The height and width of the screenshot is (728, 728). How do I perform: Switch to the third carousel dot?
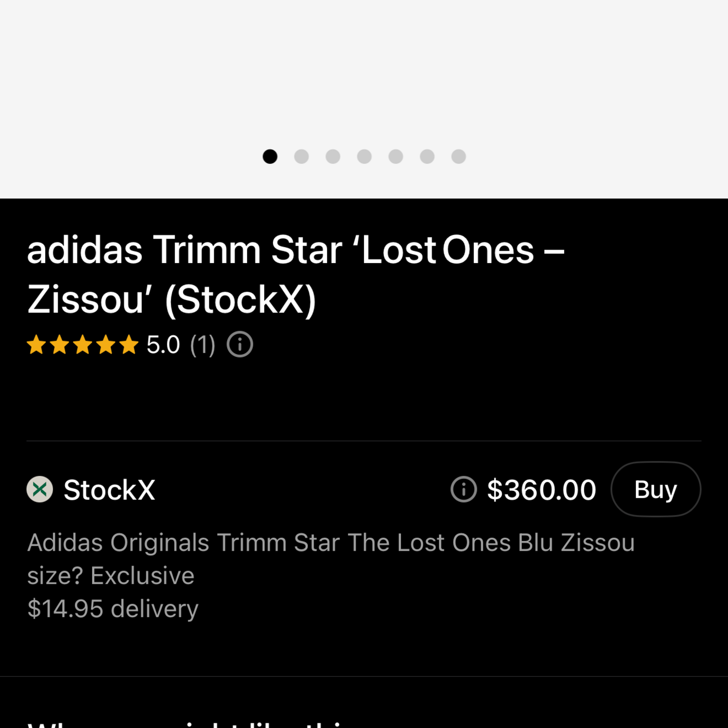(x=333, y=157)
